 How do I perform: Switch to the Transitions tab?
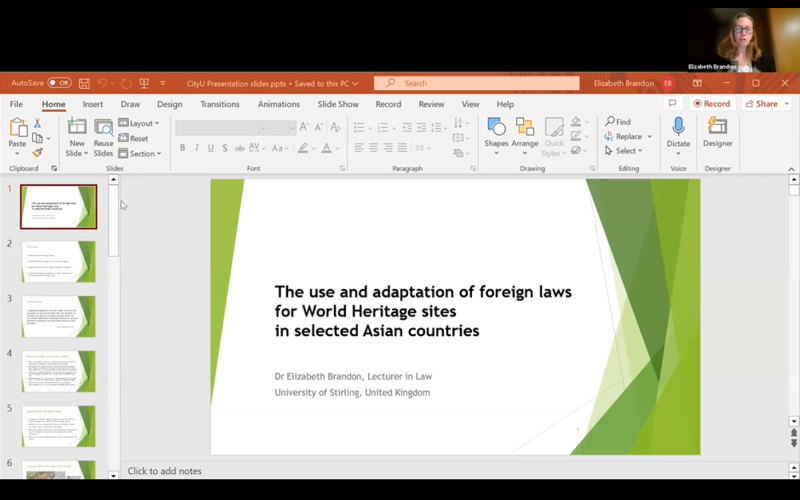point(219,104)
